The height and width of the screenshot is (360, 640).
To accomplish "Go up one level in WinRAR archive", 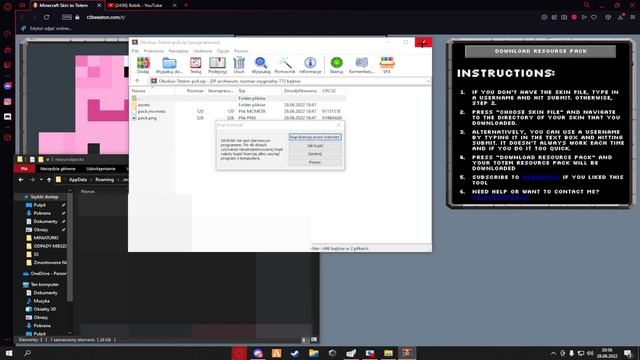I will pyautogui.click(x=137, y=81).
